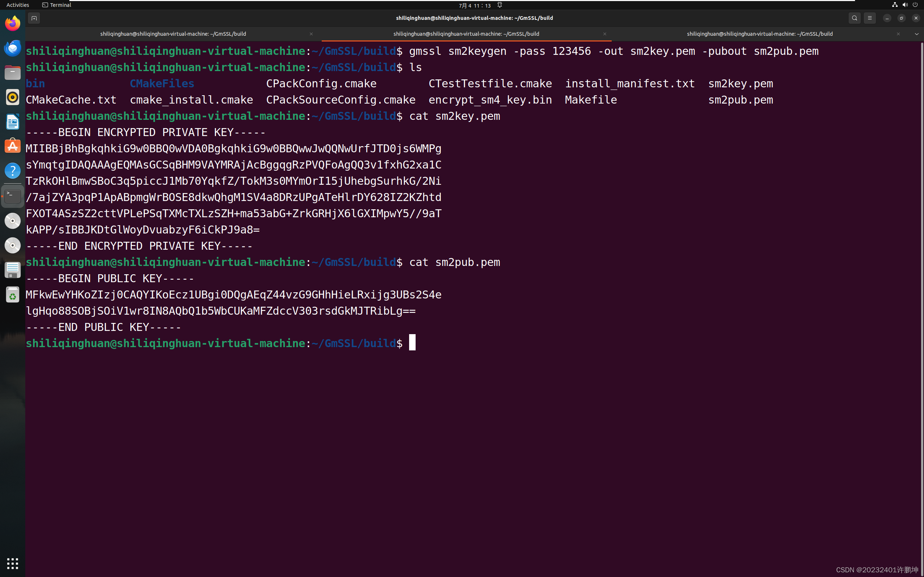
Task: Click the CMakeFiles directory name
Action: (162, 84)
